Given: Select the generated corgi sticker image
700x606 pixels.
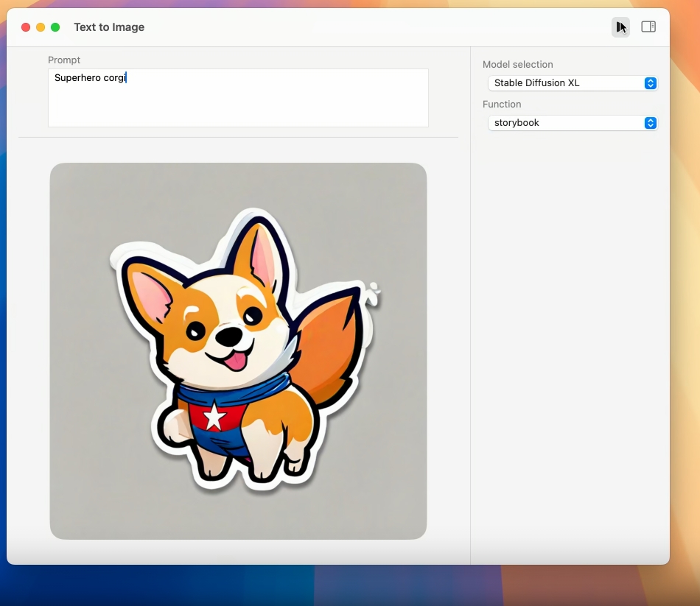Looking at the screenshot, I should (x=238, y=350).
